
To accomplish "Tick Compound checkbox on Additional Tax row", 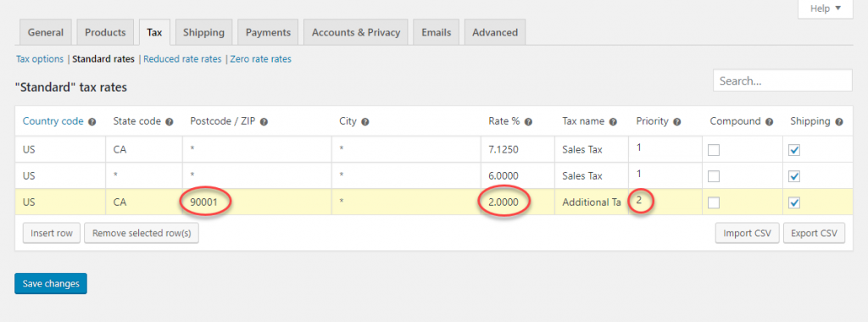I will click(x=714, y=203).
